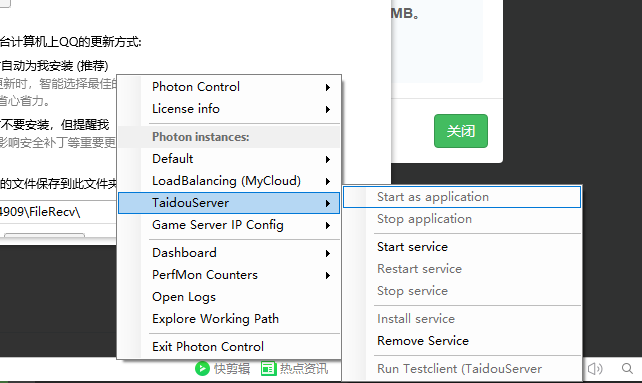Screen dimensions: 642x383
Task: Click the speaker volume icon
Action: click(x=595, y=368)
